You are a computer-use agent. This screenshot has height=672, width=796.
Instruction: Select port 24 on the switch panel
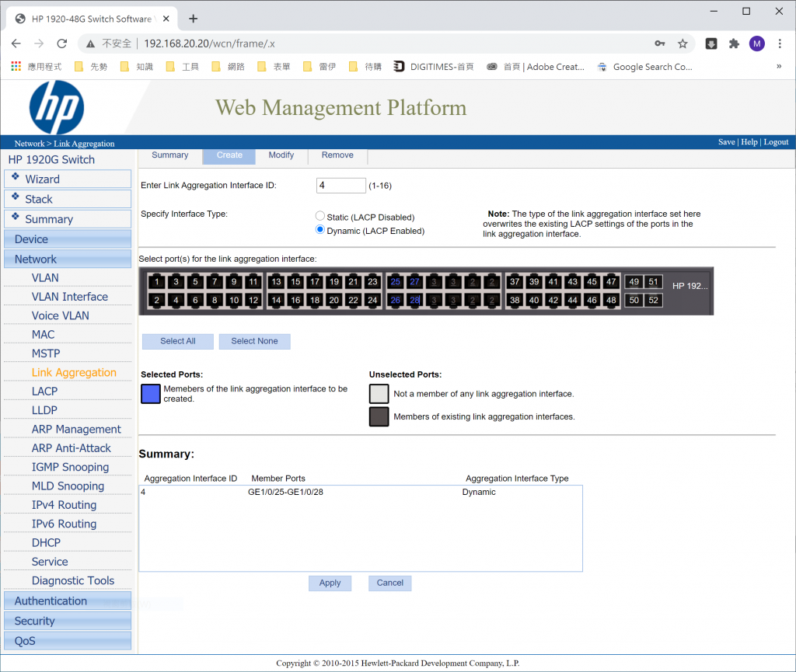[372, 300]
